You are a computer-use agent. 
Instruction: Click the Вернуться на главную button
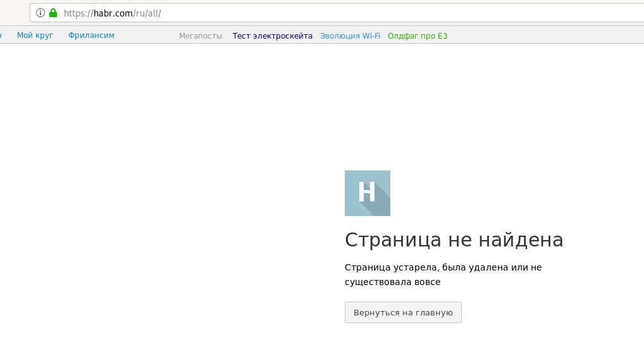point(403,312)
